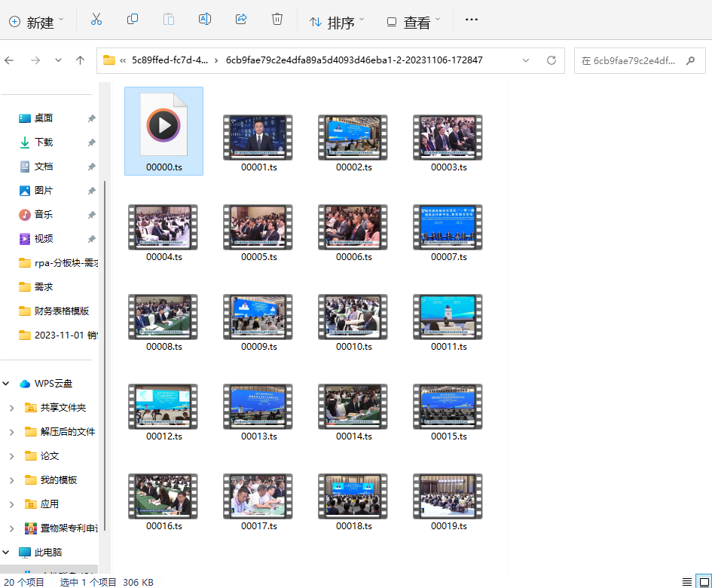Click the Share icon in toolbar

tap(241, 20)
